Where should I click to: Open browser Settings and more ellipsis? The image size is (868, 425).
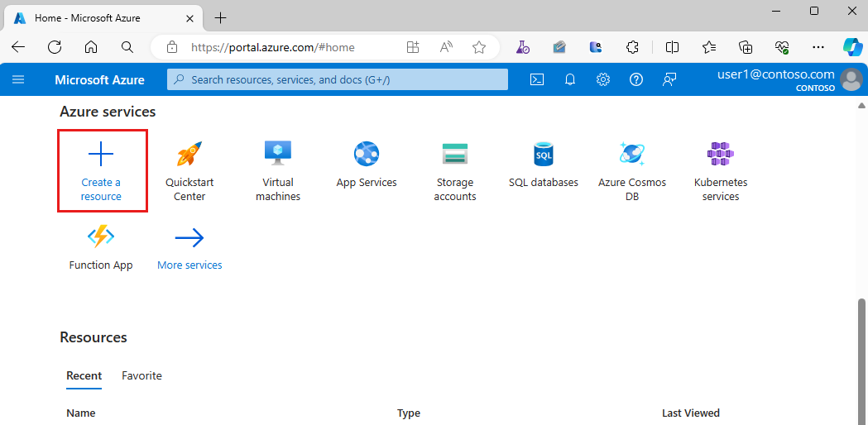point(818,47)
